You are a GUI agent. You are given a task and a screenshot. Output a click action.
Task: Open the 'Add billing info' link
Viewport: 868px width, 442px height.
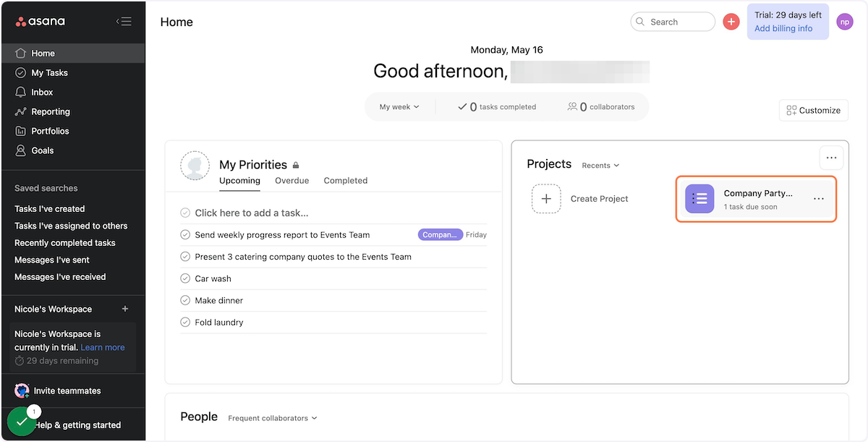[x=783, y=29]
